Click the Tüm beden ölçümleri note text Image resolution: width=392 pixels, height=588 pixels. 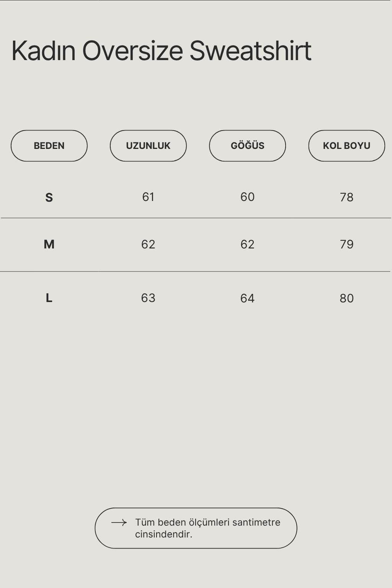click(x=207, y=528)
